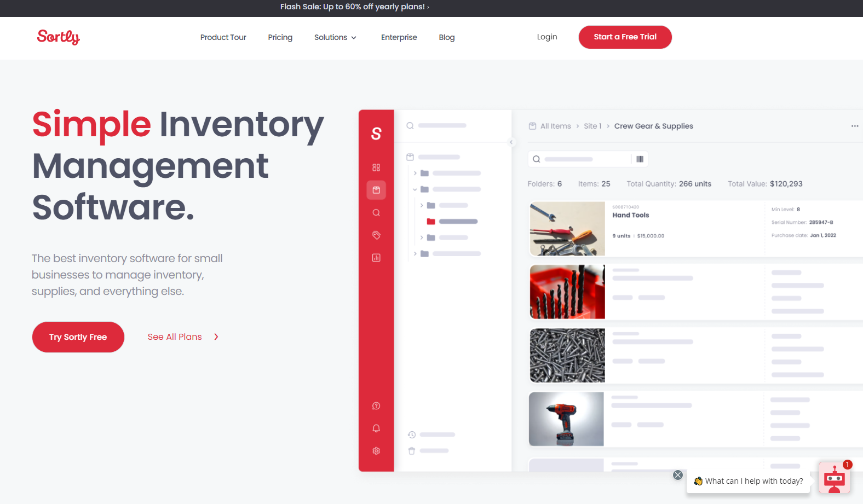Click the Login link

click(x=546, y=37)
